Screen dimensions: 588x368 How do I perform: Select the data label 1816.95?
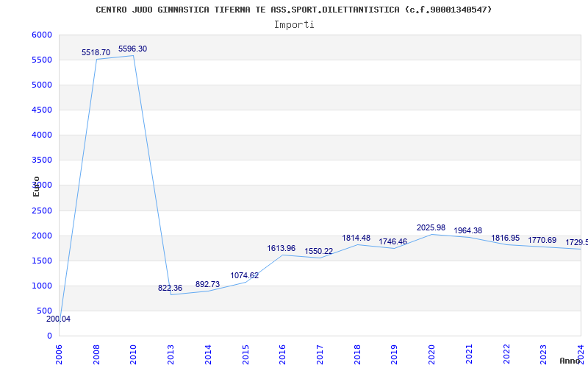(x=506, y=238)
